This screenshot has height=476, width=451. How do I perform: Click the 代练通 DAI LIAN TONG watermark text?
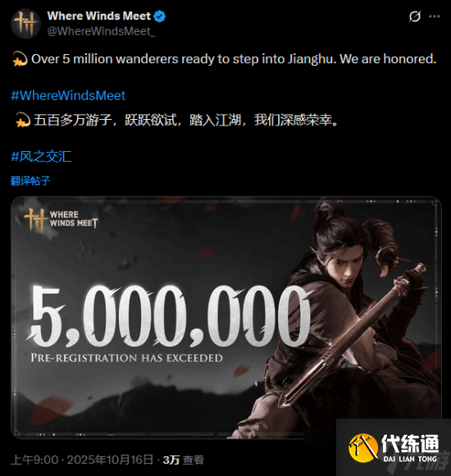click(410, 448)
